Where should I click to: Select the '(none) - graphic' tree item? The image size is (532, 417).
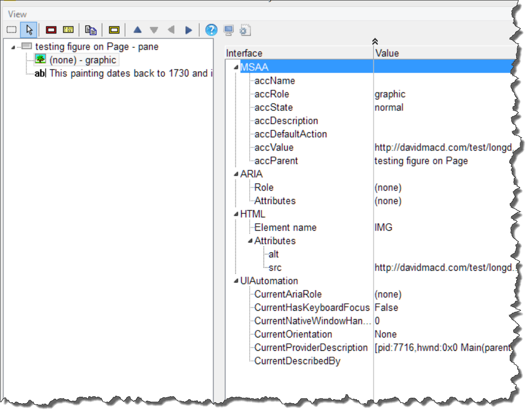(x=83, y=60)
